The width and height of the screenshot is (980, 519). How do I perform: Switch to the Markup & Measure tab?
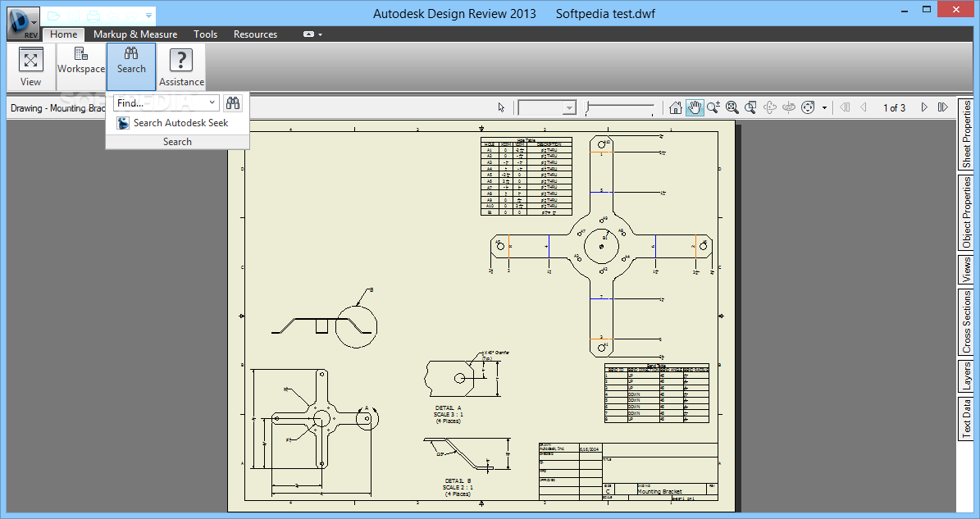[135, 34]
